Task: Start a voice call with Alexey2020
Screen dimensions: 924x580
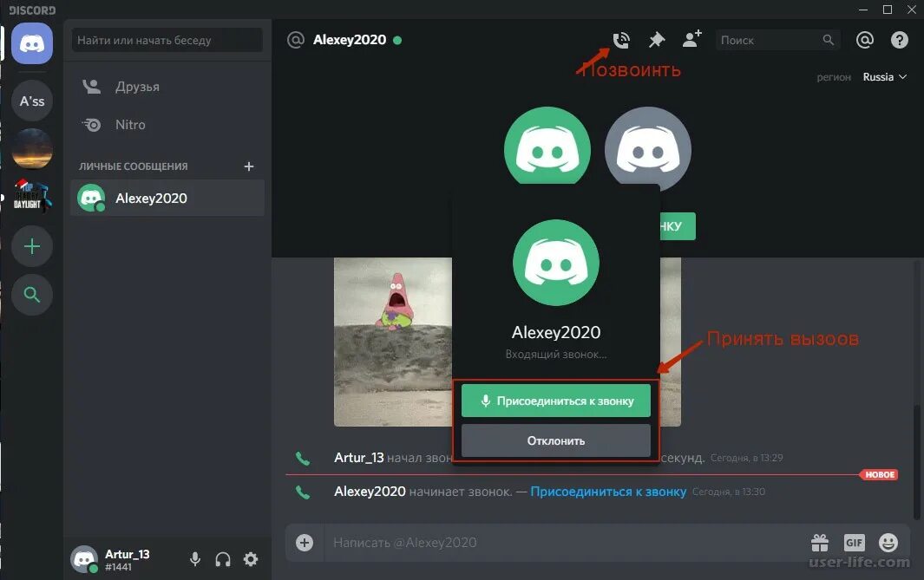Action: (621, 40)
